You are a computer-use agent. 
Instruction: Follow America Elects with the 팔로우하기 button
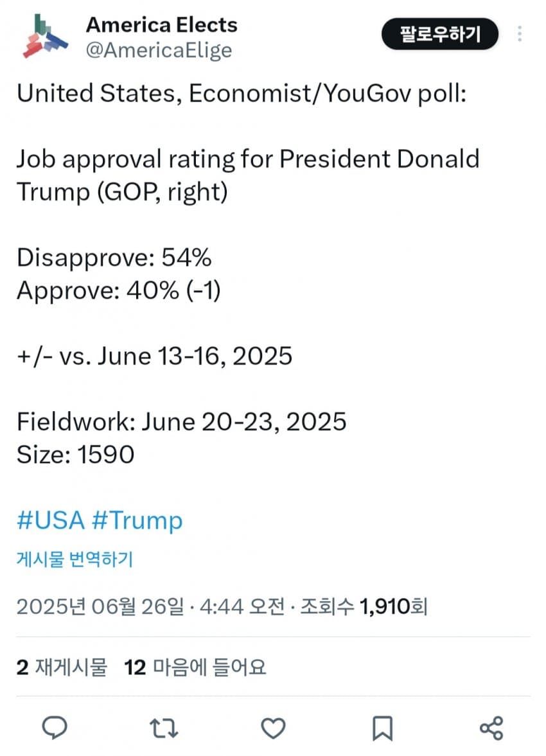[x=440, y=34]
